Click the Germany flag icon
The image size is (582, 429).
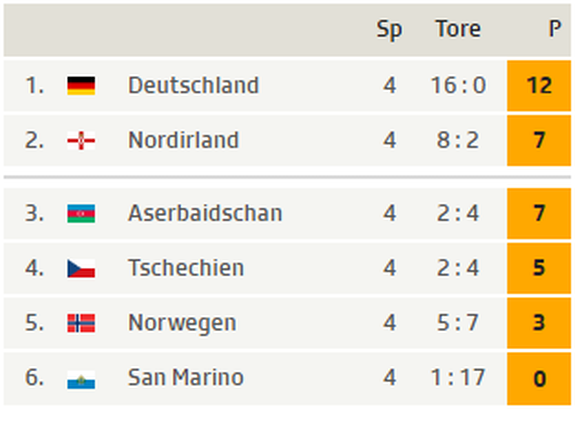[x=81, y=86]
